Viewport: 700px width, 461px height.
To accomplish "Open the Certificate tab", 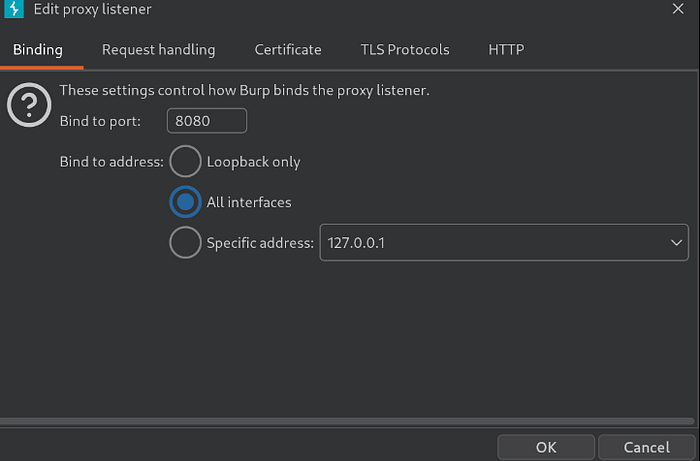I will (288, 50).
